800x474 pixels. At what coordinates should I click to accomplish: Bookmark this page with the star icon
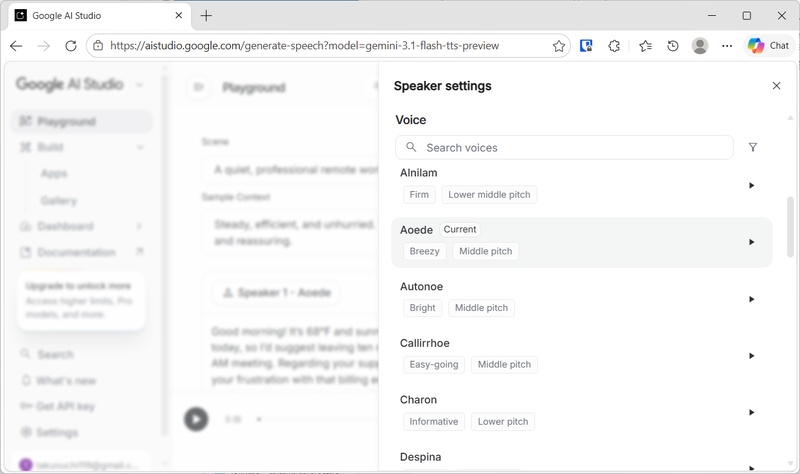coord(559,46)
